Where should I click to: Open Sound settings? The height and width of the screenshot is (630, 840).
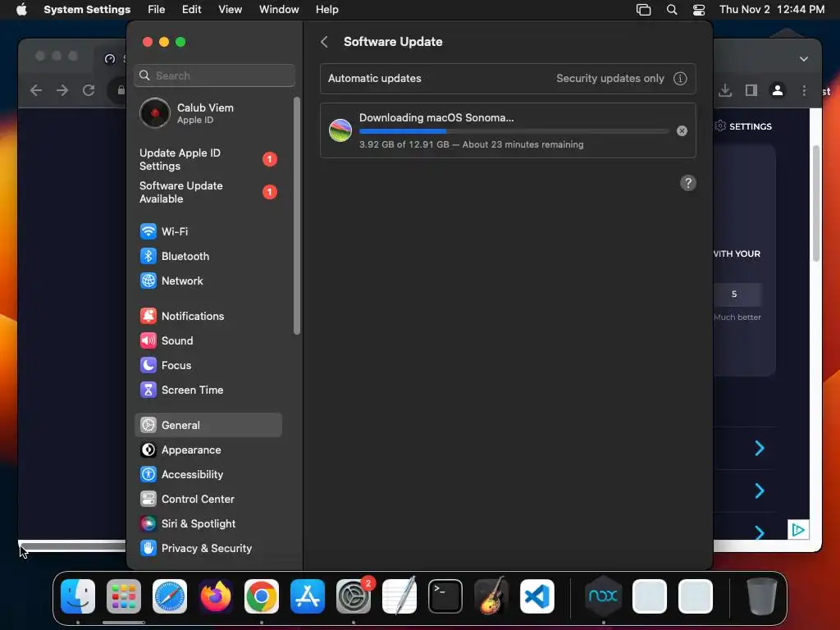pyautogui.click(x=208, y=340)
